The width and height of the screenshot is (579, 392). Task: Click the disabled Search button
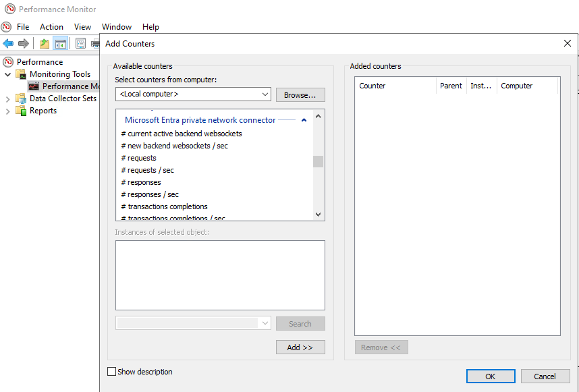pos(300,323)
